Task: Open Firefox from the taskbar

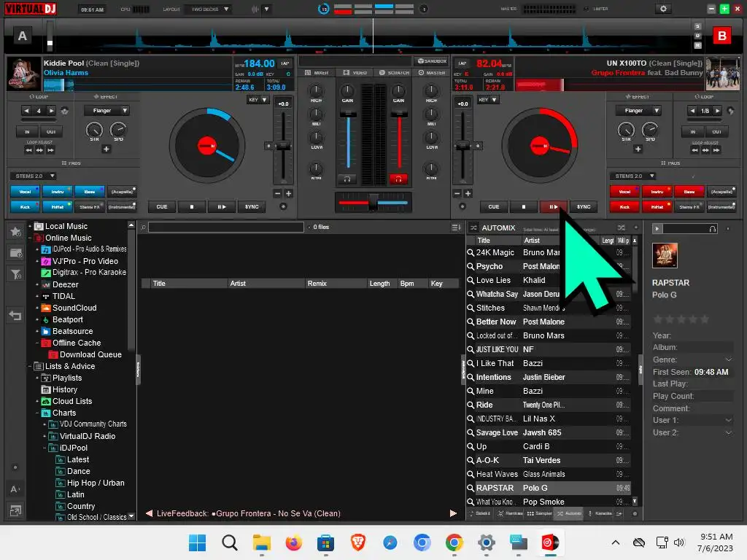Action: pyautogui.click(x=293, y=542)
